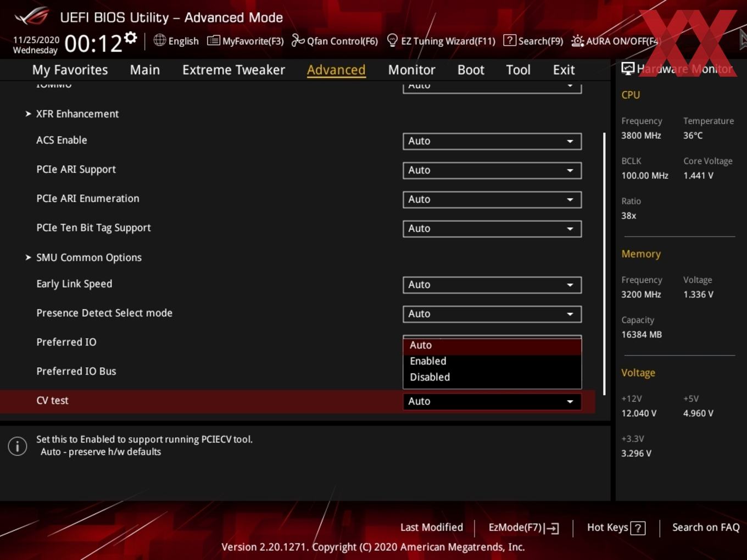Click the Hardware Monitor screen icon

[628, 68]
